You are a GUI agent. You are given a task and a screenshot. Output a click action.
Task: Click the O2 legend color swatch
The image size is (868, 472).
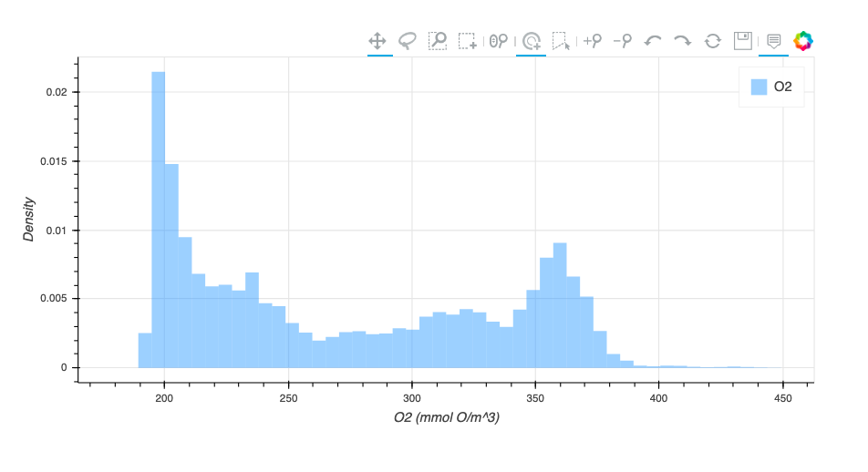point(759,87)
